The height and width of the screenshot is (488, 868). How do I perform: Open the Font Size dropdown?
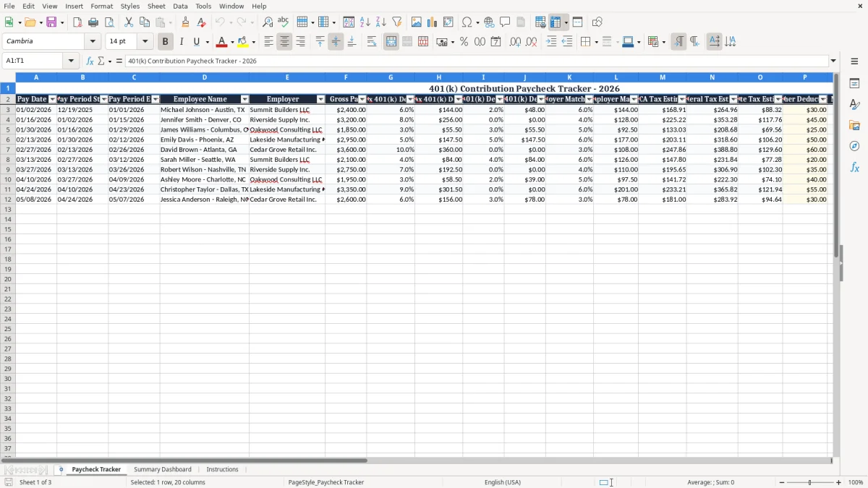(x=145, y=42)
